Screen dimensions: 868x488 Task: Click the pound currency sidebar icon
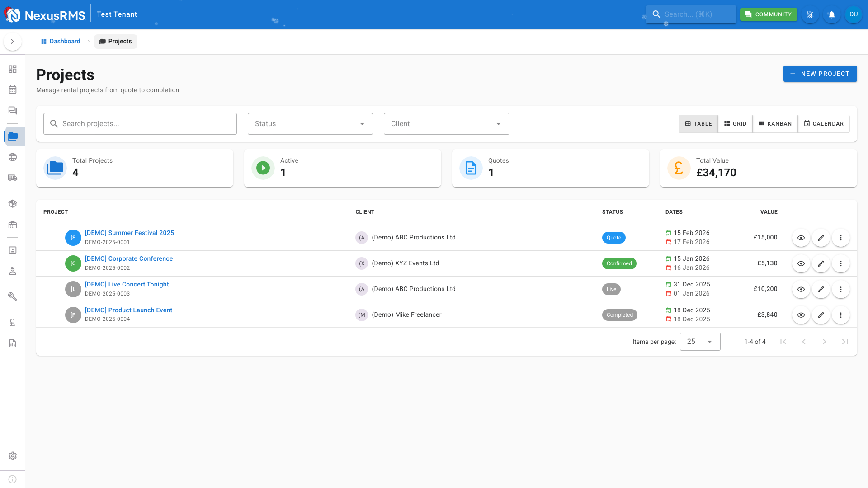pos(13,323)
